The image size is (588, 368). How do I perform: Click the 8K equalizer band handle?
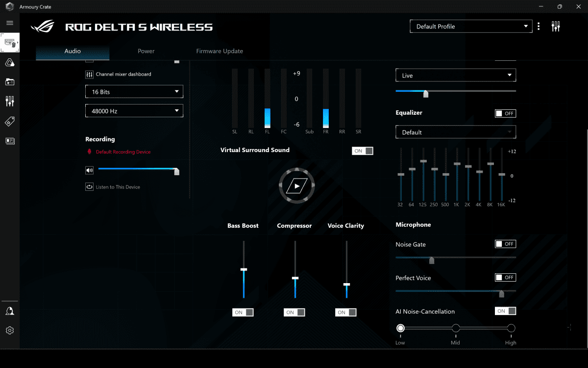[490, 164]
